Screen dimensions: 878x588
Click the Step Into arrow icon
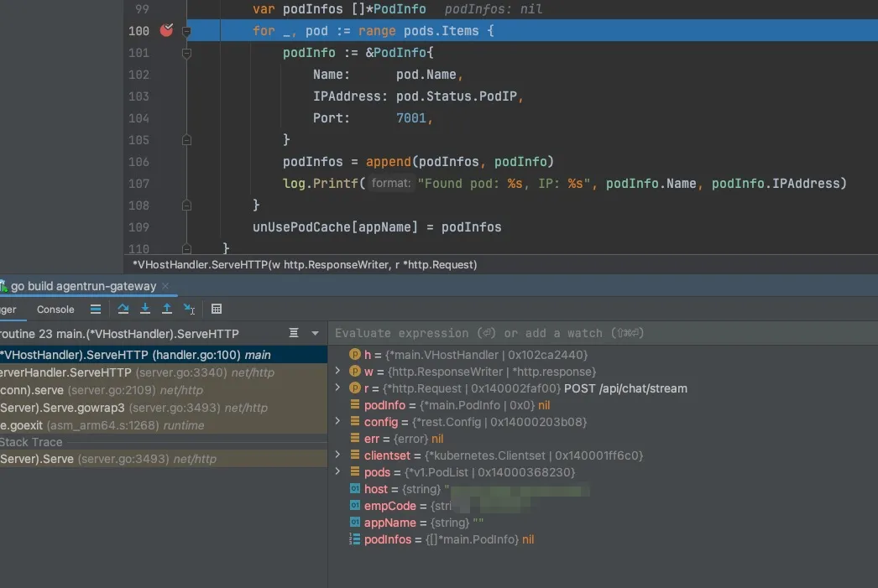pos(145,310)
